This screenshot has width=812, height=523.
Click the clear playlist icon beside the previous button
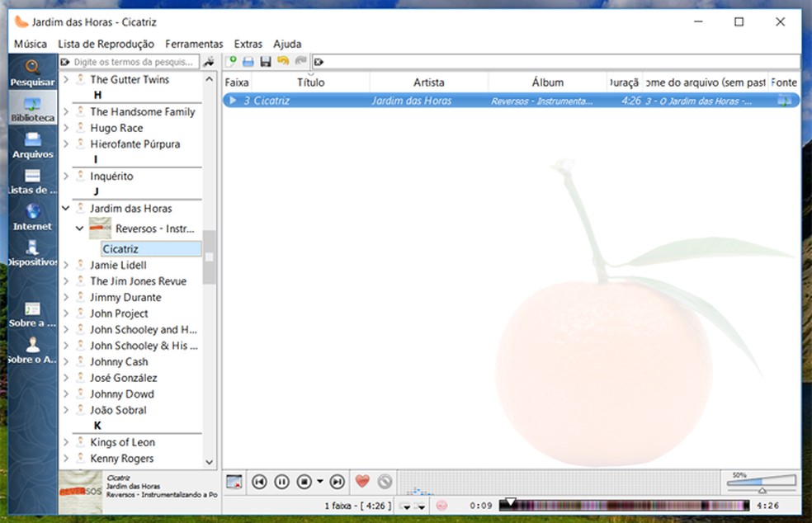click(x=234, y=482)
